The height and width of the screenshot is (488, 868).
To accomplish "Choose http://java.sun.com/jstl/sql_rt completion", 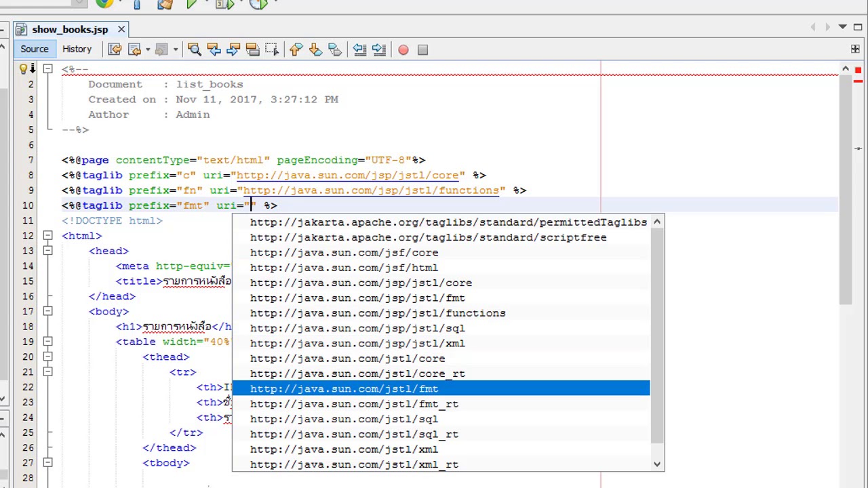I will coord(441,434).
